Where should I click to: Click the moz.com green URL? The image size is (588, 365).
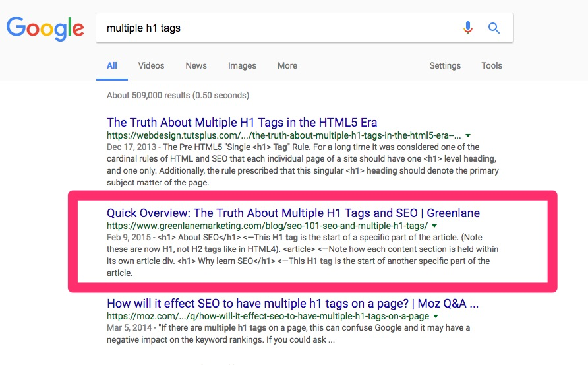click(x=268, y=317)
